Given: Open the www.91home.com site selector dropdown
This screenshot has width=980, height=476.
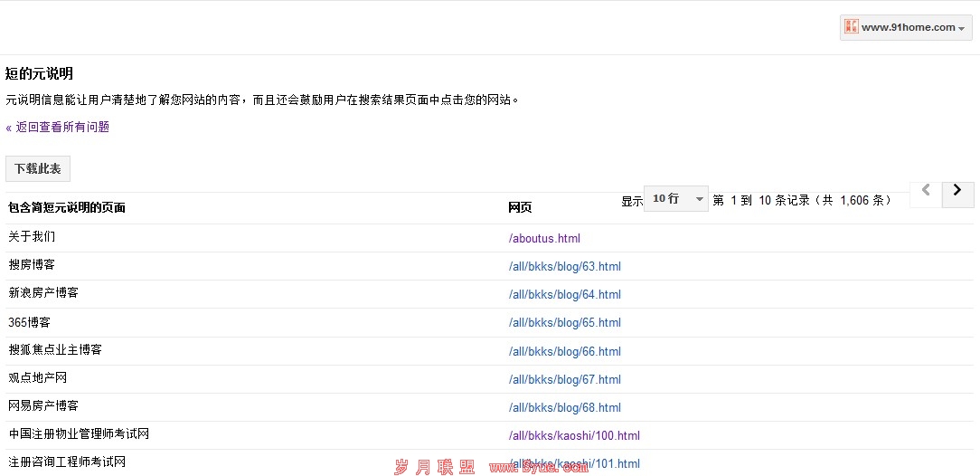Looking at the screenshot, I should [906, 27].
